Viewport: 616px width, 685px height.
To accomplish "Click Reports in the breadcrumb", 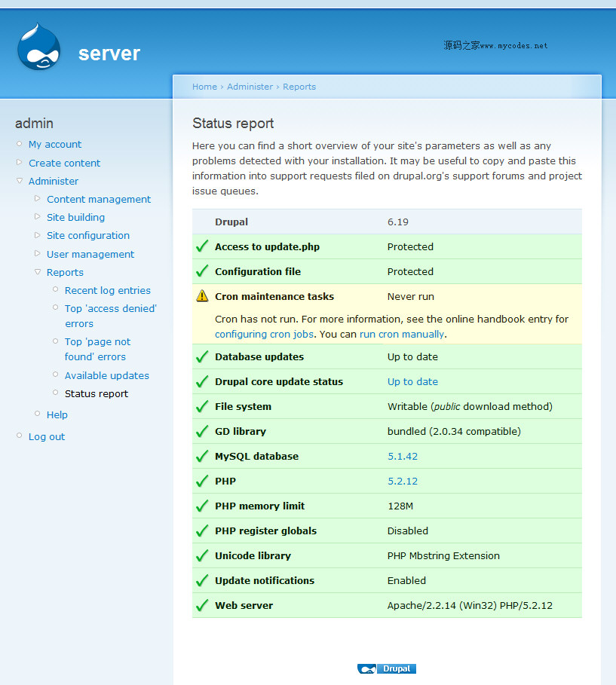I will [x=299, y=87].
